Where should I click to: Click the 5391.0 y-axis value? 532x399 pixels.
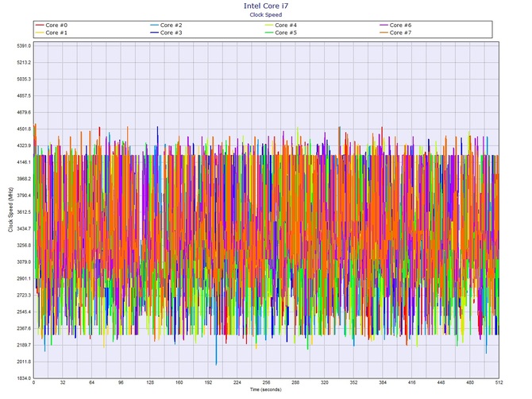(24, 46)
